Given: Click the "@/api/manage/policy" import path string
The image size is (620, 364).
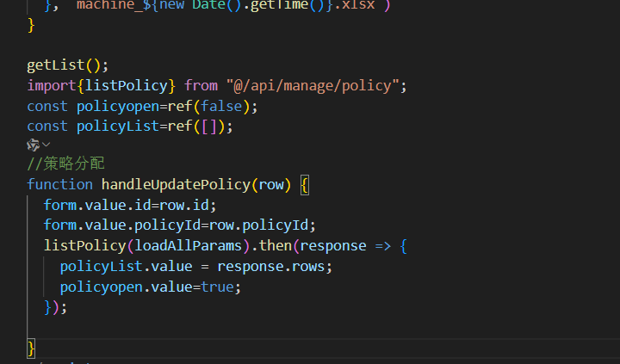Looking at the screenshot, I should click(x=313, y=86).
